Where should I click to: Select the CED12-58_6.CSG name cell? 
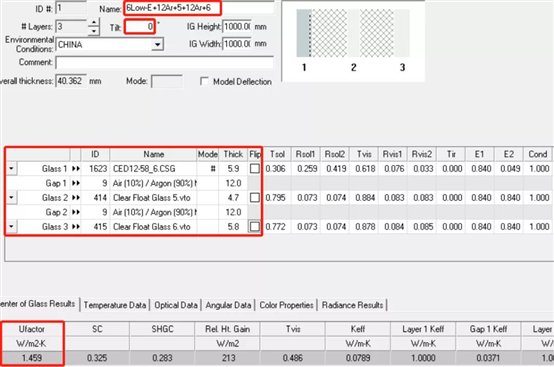[x=153, y=169]
